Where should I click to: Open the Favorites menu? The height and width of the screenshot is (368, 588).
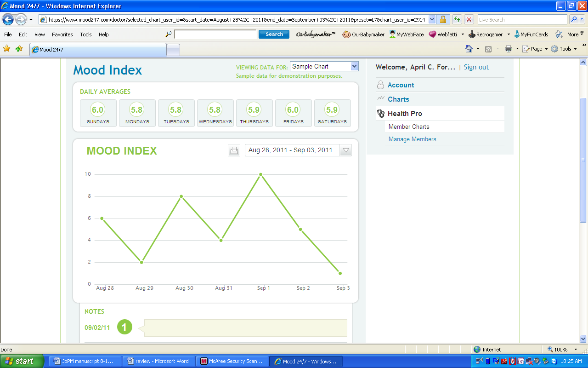click(x=62, y=34)
